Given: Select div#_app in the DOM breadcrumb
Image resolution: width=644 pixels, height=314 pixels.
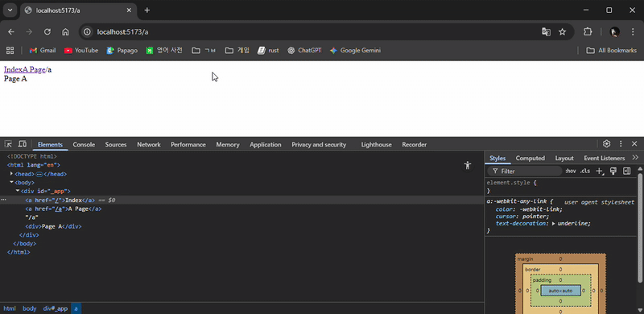Looking at the screenshot, I should tap(55, 308).
